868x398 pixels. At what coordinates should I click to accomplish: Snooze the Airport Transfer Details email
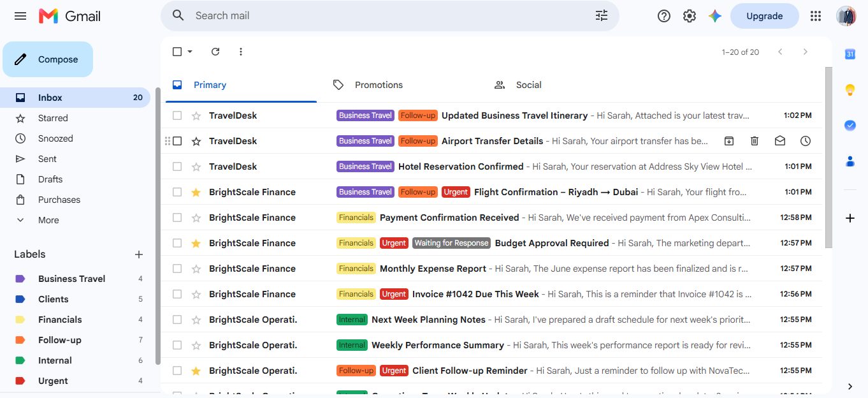coord(806,141)
